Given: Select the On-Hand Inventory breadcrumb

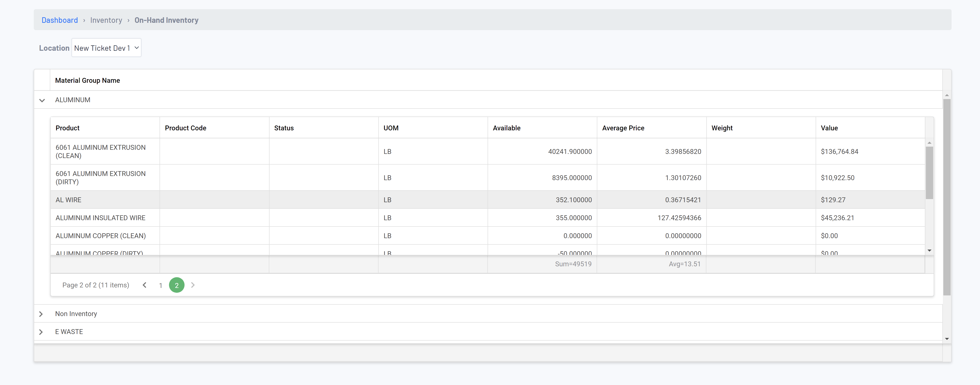Looking at the screenshot, I should 166,20.
